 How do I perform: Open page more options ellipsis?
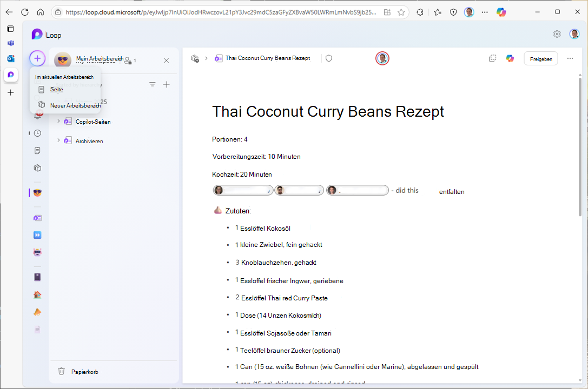point(570,58)
